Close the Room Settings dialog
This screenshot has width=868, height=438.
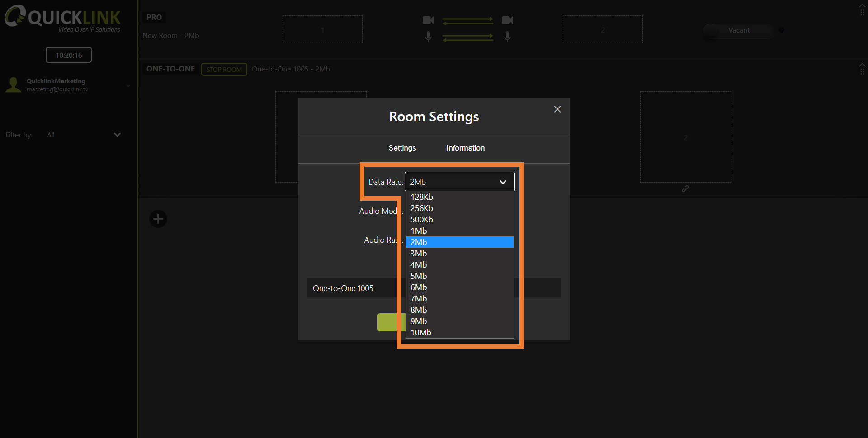pos(557,109)
